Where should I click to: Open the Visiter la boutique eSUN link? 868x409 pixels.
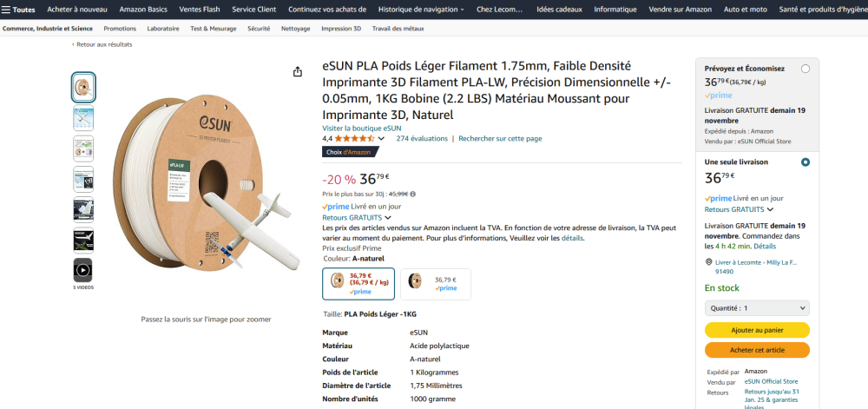[361, 128]
